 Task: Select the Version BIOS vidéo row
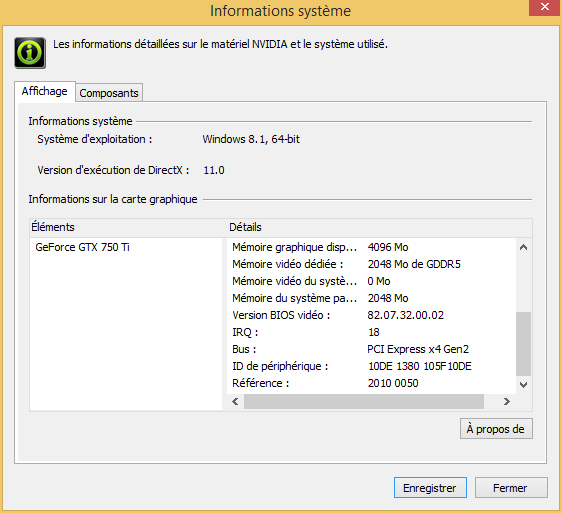tap(371, 315)
